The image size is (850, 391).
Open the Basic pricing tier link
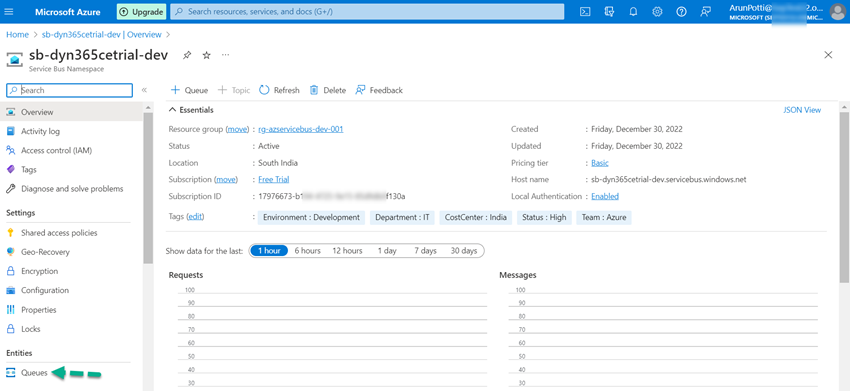pos(600,163)
